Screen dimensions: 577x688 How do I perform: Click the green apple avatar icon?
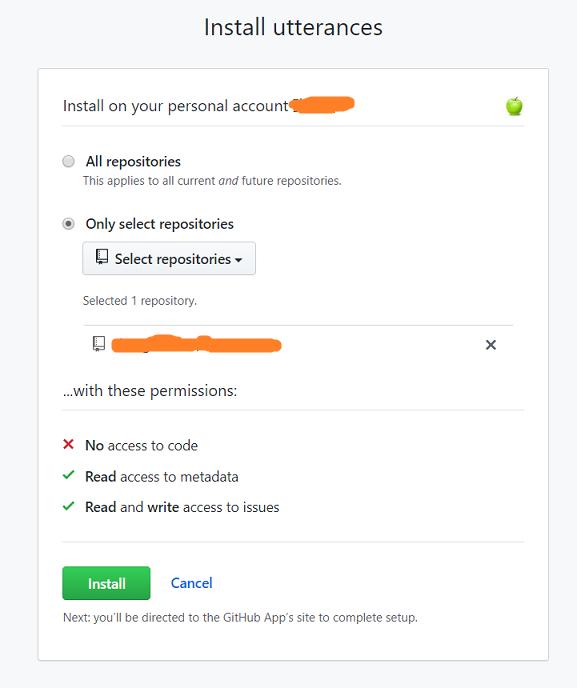[x=514, y=106]
